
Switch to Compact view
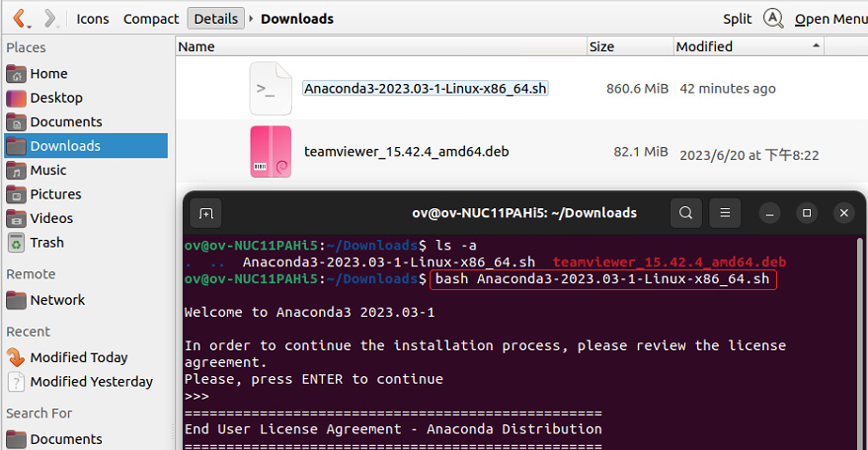(151, 19)
